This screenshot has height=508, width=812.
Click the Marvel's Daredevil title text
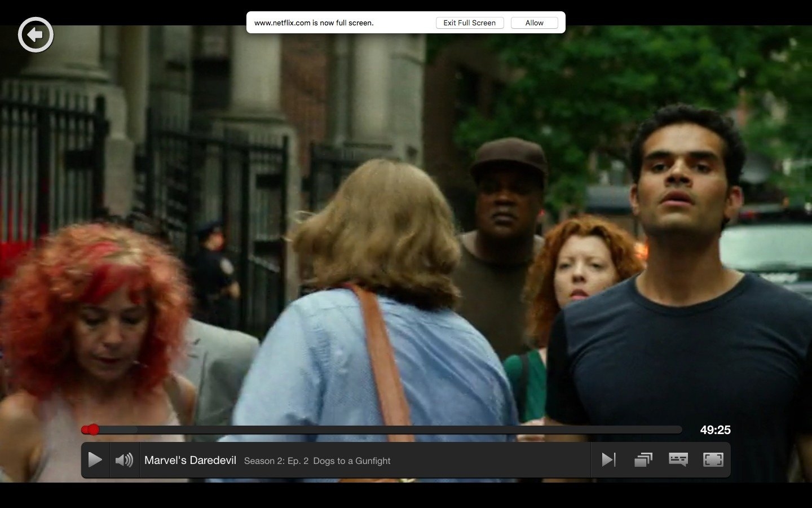(190, 460)
